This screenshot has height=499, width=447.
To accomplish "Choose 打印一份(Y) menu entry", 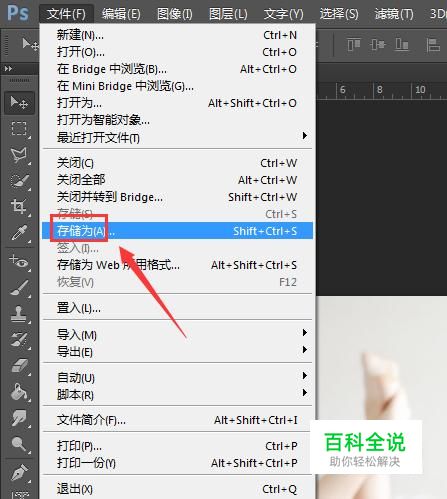I will [177, 463].
